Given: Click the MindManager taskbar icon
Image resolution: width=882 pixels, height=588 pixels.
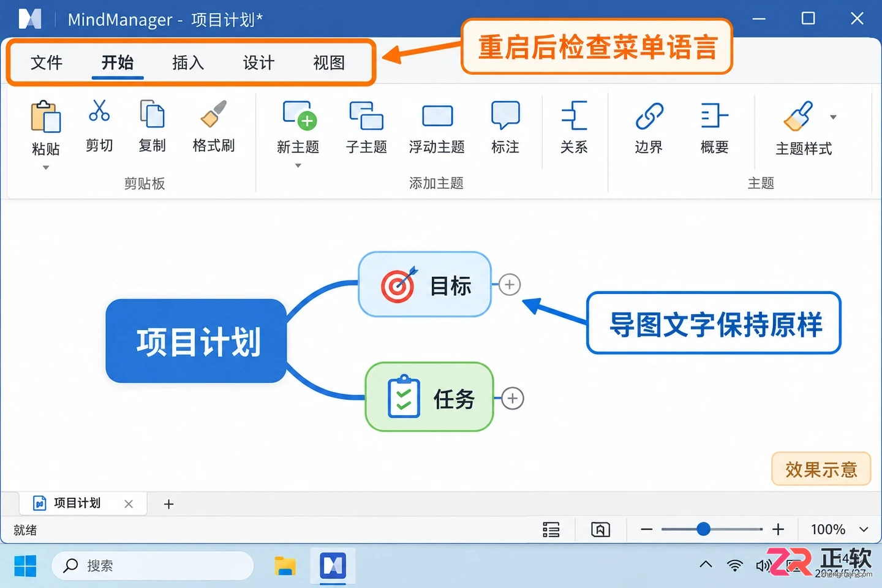Looking at the screenshot, I should click(333, 566).
